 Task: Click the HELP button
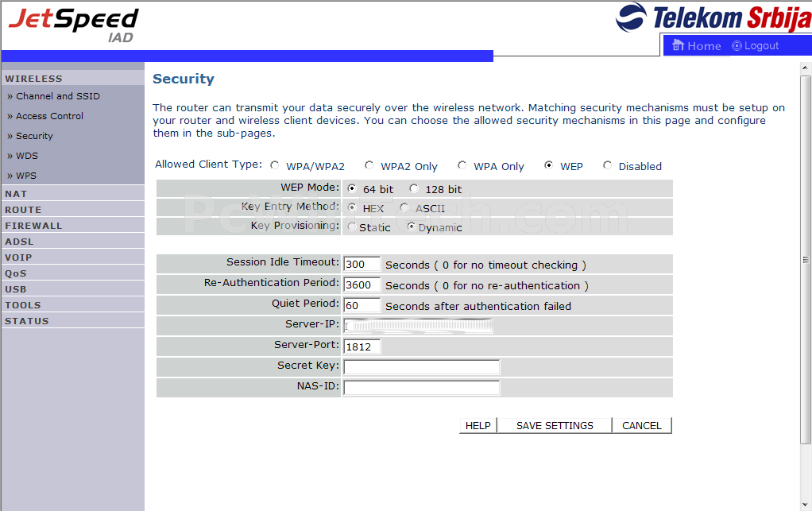point(478,426)
